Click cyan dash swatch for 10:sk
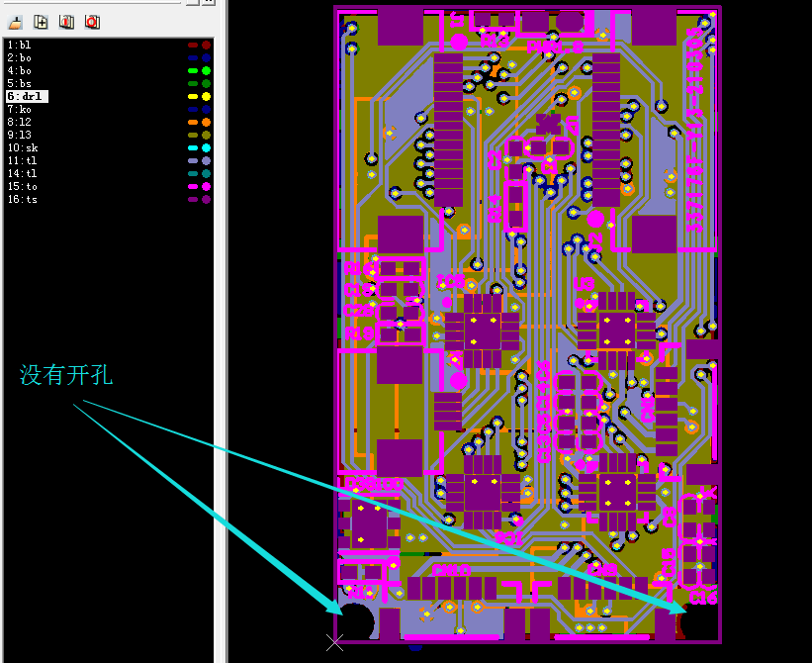This screenshot has width=812, height=663. point(192,147)
